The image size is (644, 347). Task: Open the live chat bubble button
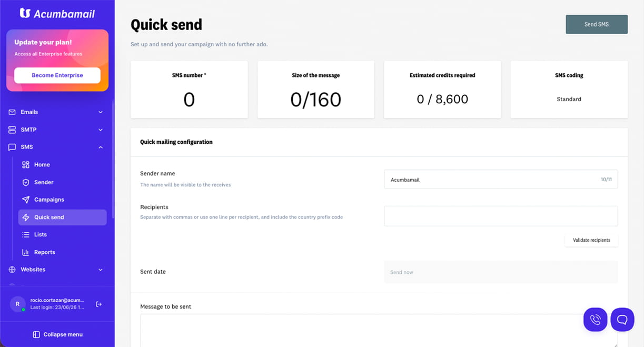click(x=622, y=320)
